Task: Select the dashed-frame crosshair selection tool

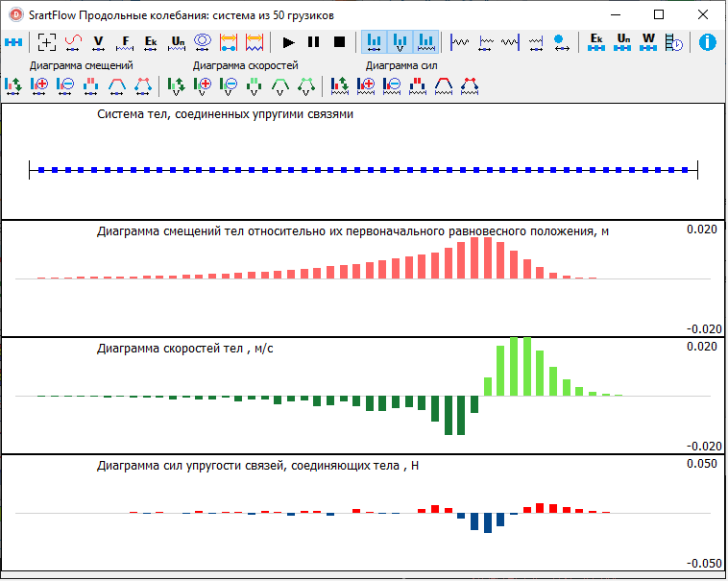Action: (x=47, y=42)
